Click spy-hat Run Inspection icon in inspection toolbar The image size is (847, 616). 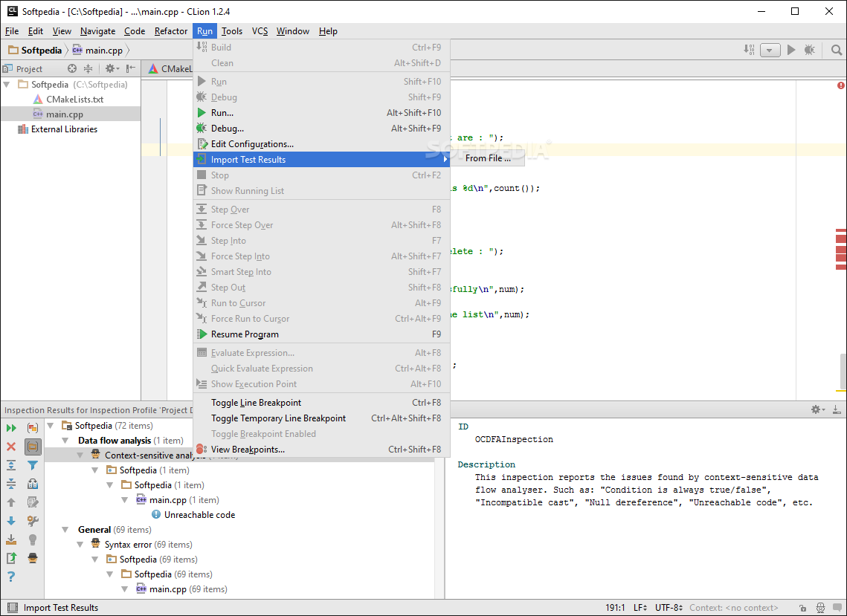tap(33, 558)
